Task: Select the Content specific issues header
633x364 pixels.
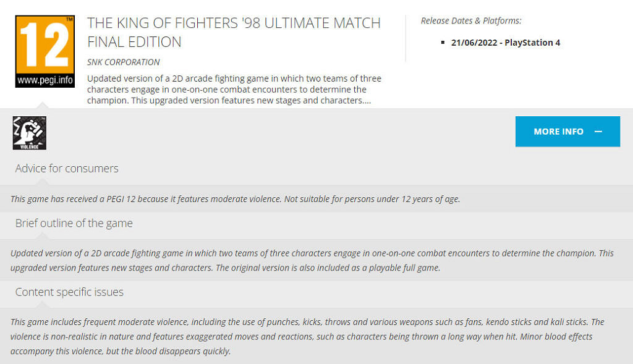Action: point(69,292)
